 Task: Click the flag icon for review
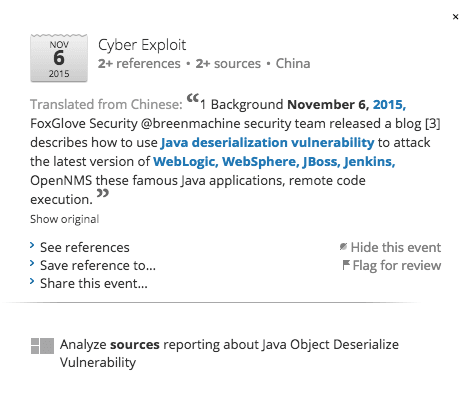pos(346,265)
